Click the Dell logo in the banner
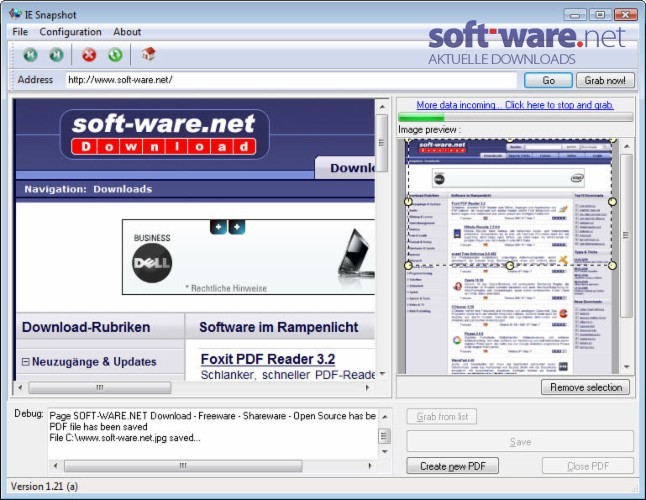The image size is (646, 500). tap(152, 263)
